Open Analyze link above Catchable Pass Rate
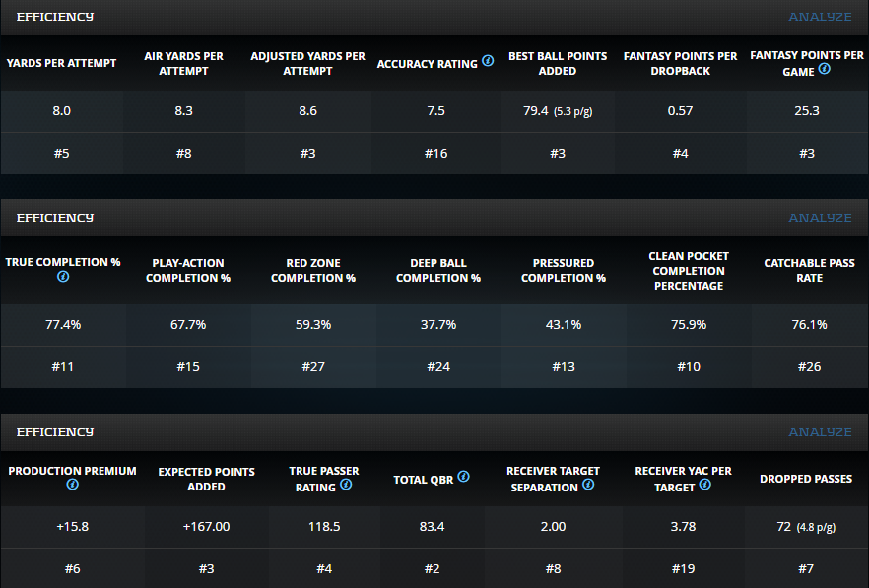Image resolution: width=869 pixels, height=588 pixels. pyautogui.click(x=819, y=217)
